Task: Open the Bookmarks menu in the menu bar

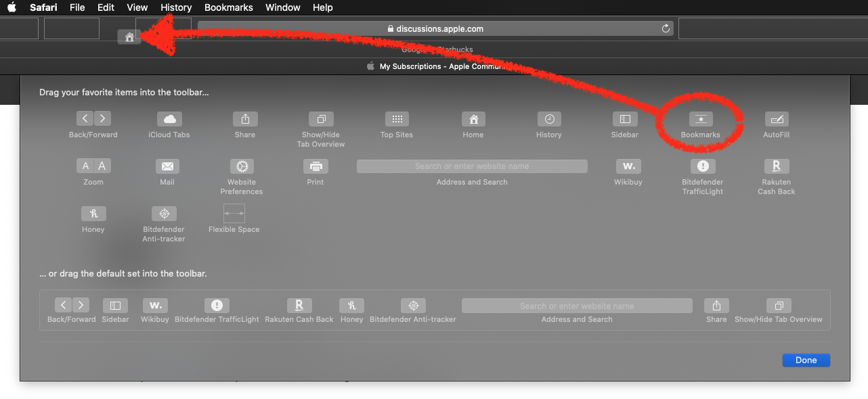Action: click(x=229, y=7)
